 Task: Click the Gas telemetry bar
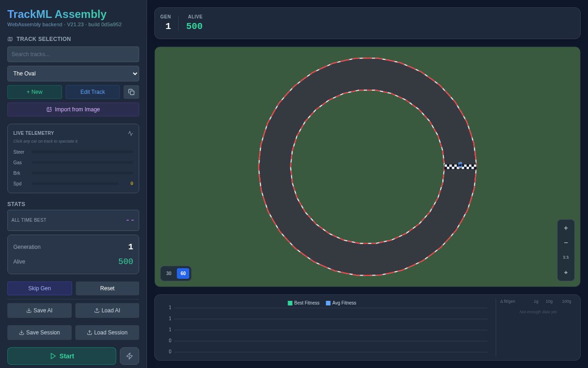tap(82, 162)
